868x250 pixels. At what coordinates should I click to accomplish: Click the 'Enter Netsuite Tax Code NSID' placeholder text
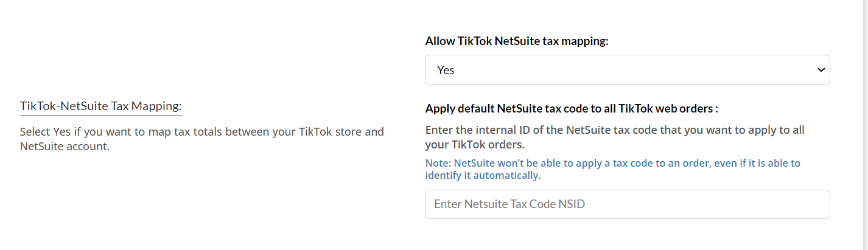(509, 204)
